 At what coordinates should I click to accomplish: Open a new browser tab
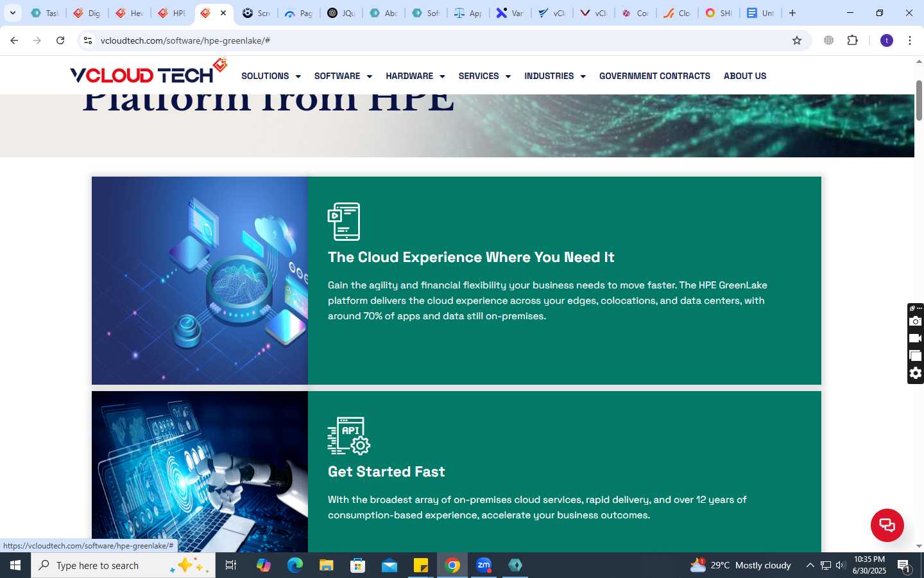(792, 13)
